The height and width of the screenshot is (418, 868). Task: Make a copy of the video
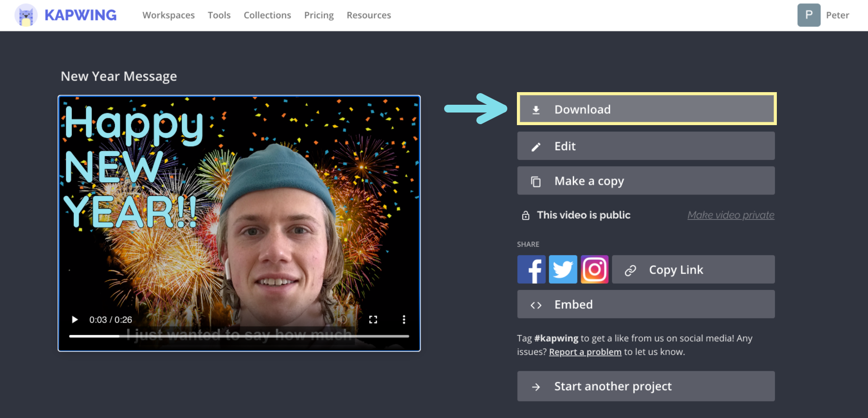pos(646,181)
